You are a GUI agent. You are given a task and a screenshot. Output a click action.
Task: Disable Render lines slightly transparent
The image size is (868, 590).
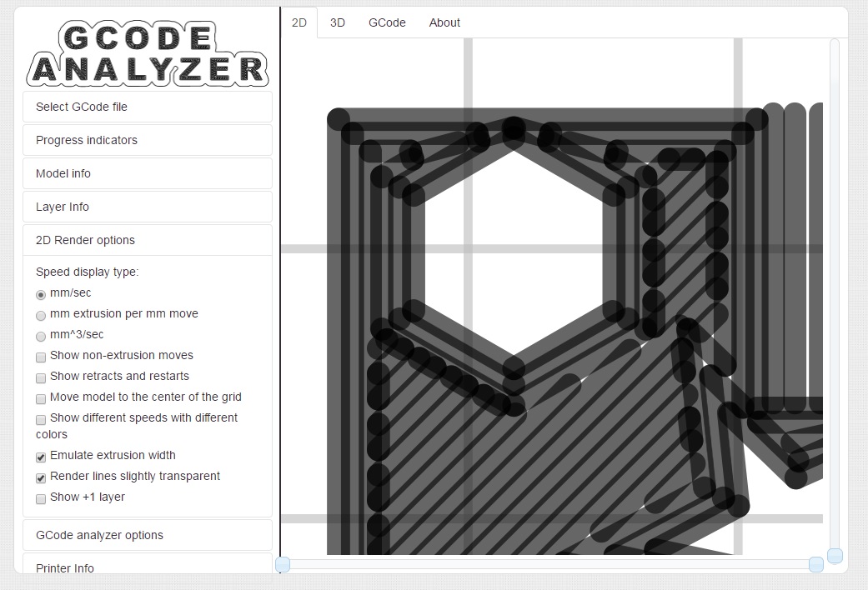coord(40,478)
